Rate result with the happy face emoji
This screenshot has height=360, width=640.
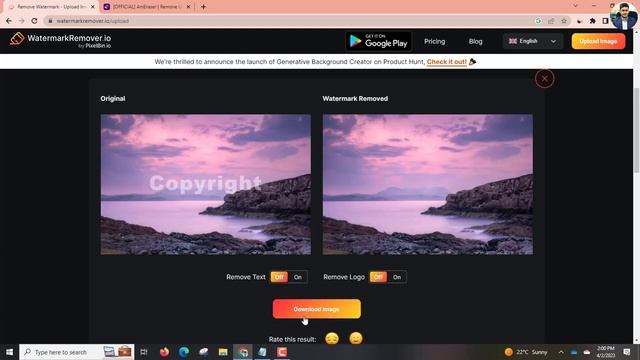coord(356,338)
